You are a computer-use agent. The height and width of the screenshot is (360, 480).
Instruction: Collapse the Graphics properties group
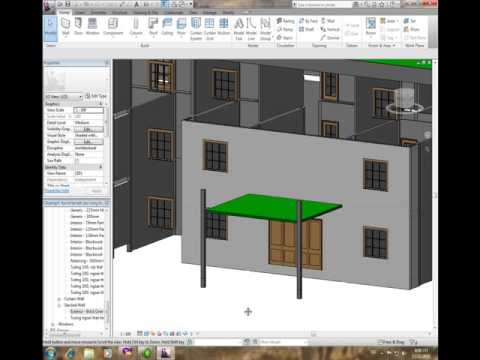tap(101, 104)
